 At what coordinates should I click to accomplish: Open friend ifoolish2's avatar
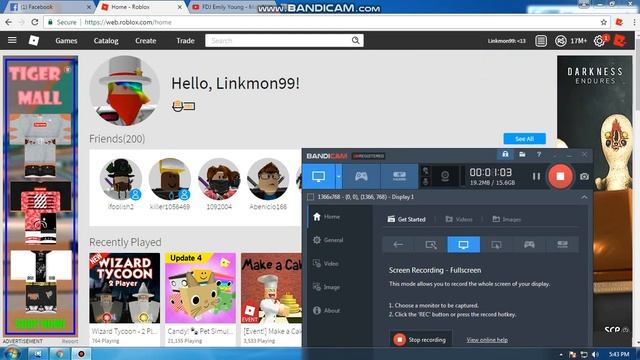pyautogui.click(x=121, y=179)
